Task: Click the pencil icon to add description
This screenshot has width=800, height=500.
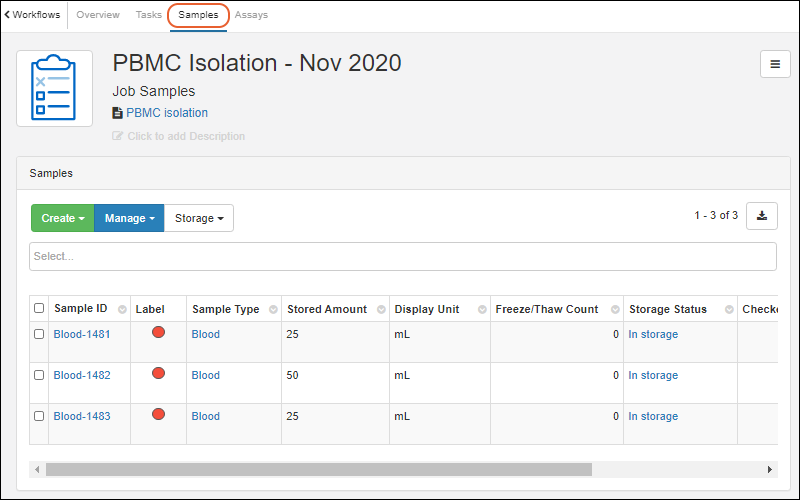Action: [118, 136]
